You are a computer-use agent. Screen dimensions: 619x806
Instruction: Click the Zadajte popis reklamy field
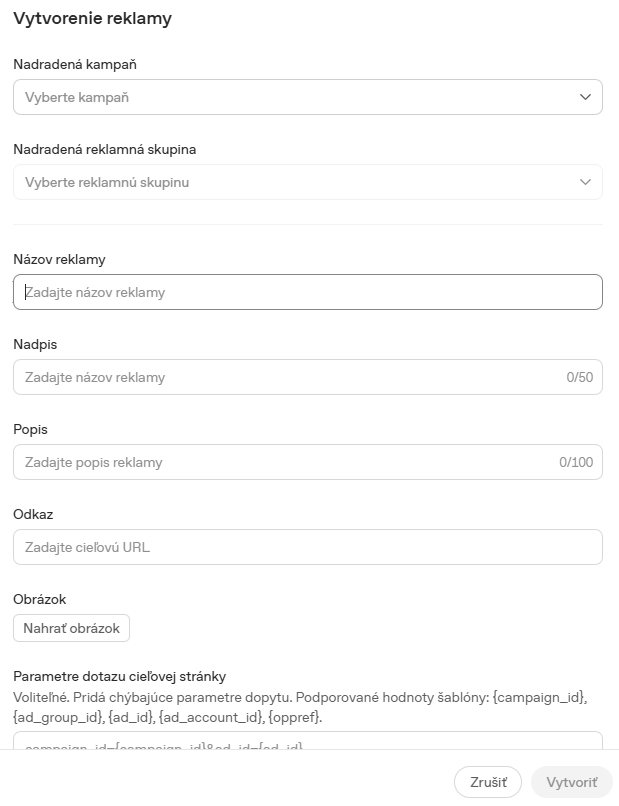tap(307, 462)
